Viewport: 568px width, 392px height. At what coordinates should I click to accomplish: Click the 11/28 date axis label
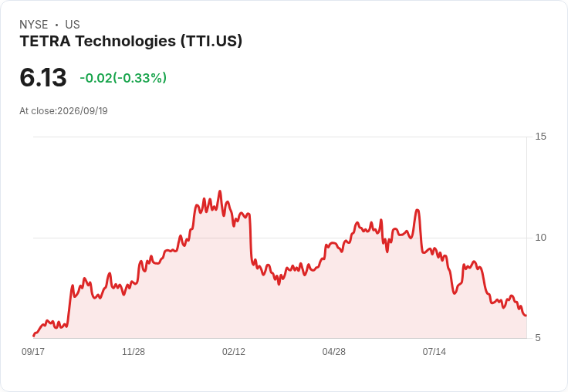pos(134,351)
